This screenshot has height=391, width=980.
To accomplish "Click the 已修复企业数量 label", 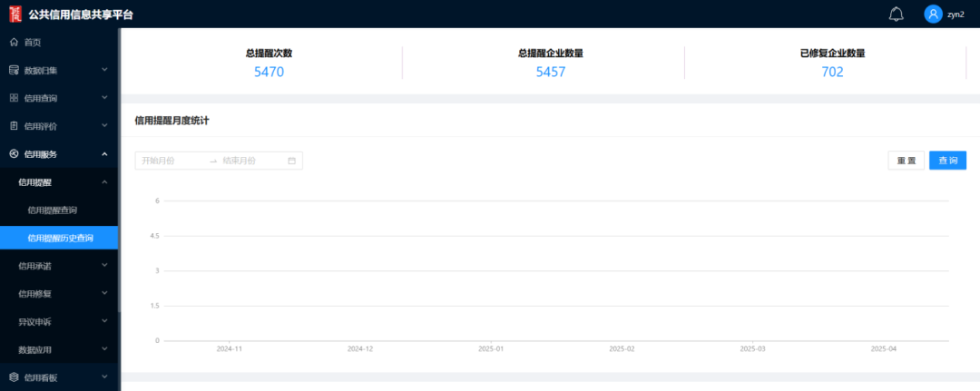I will tap(832, 54).
